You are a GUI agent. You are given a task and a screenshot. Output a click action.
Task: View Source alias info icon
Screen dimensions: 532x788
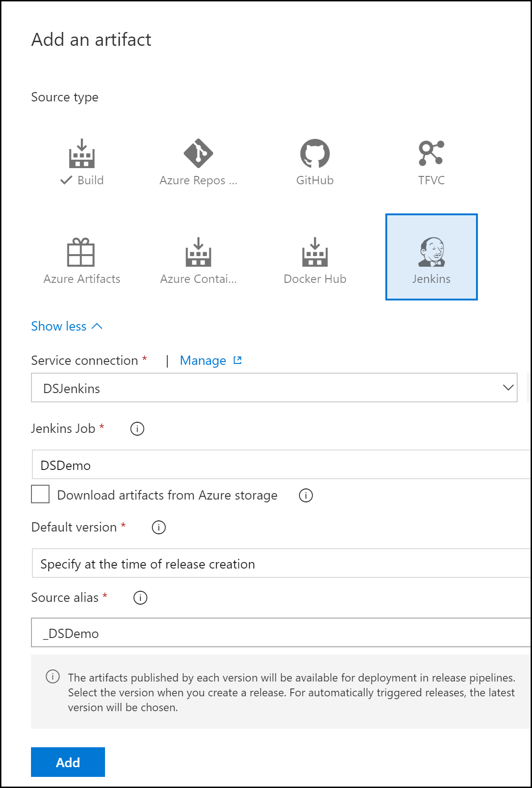pos(140,598)
